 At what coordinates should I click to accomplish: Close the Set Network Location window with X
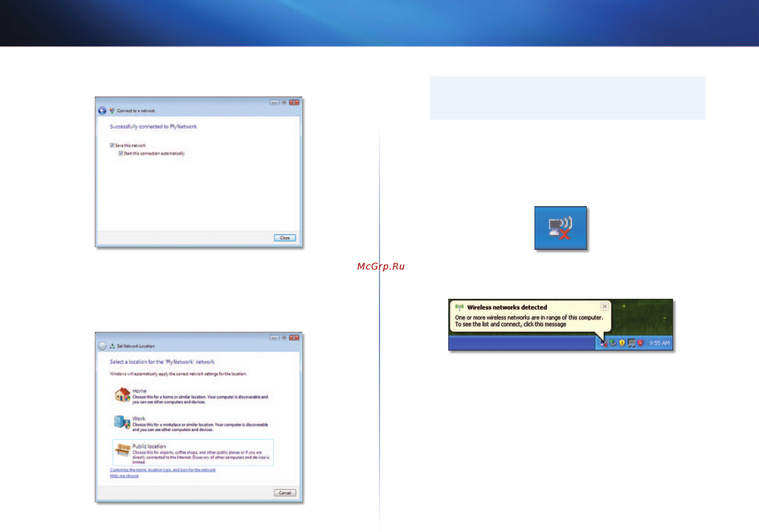pos(294,338)
